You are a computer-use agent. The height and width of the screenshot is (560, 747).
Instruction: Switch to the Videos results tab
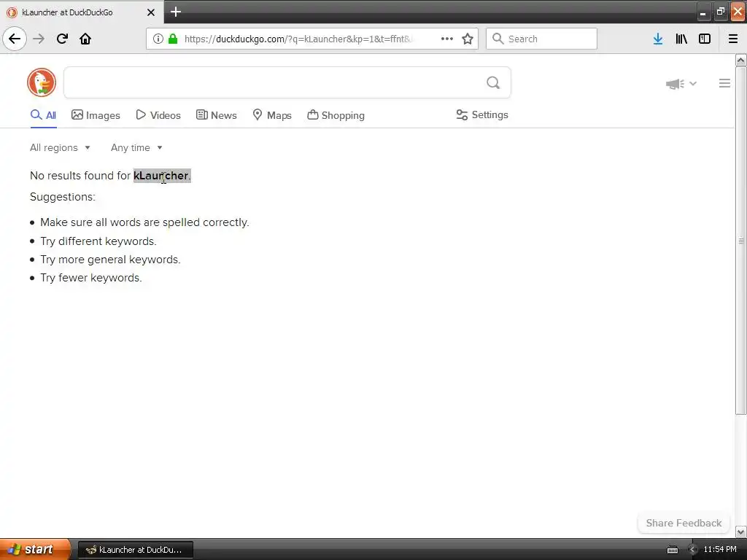(x=158, y=115)
